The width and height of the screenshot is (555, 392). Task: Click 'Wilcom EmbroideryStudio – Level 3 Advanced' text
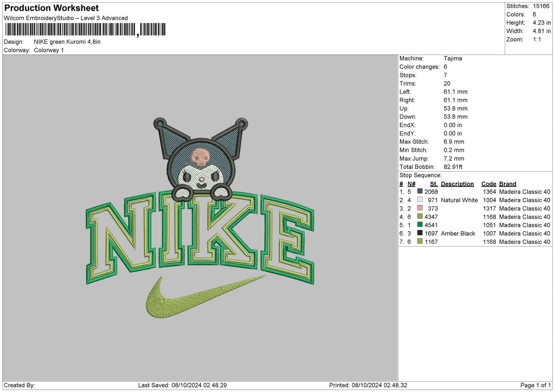point(66,18)
